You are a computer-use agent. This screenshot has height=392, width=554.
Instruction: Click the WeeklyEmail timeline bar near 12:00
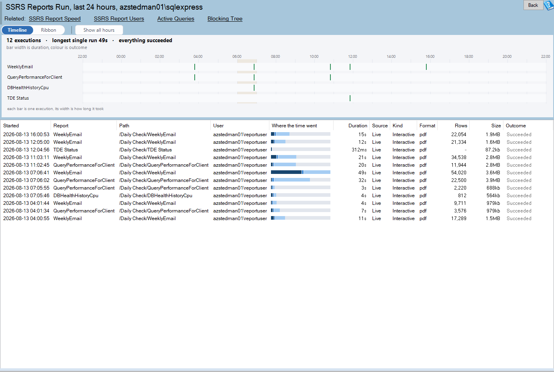[350, 67]
